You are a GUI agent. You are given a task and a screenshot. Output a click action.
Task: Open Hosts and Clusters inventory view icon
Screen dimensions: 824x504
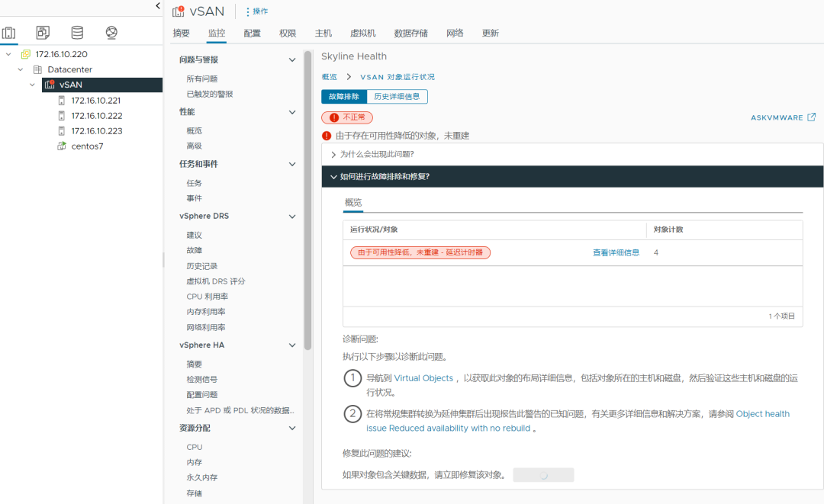tap(9, 33)
